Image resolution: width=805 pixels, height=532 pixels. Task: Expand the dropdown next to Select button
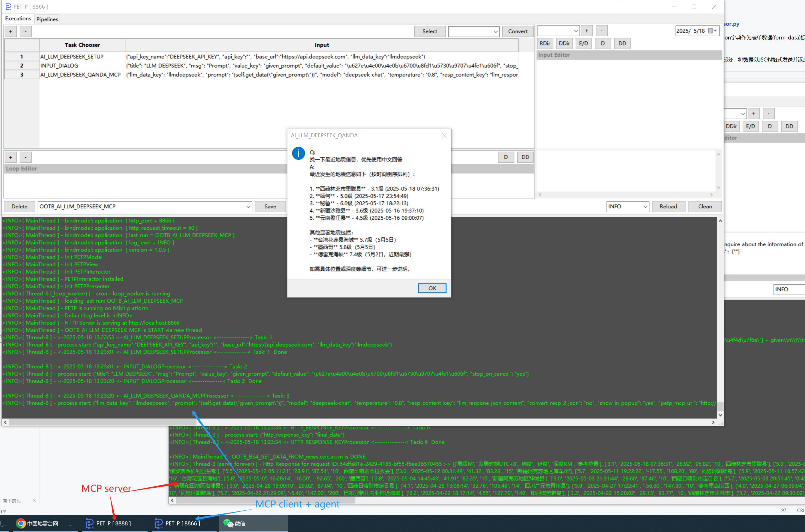point(496,31)
